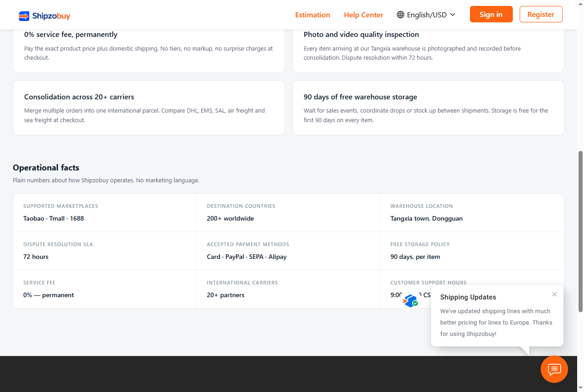
Task: Click the 'DESTINATION COUNTRIES' label
Action: 241,206
